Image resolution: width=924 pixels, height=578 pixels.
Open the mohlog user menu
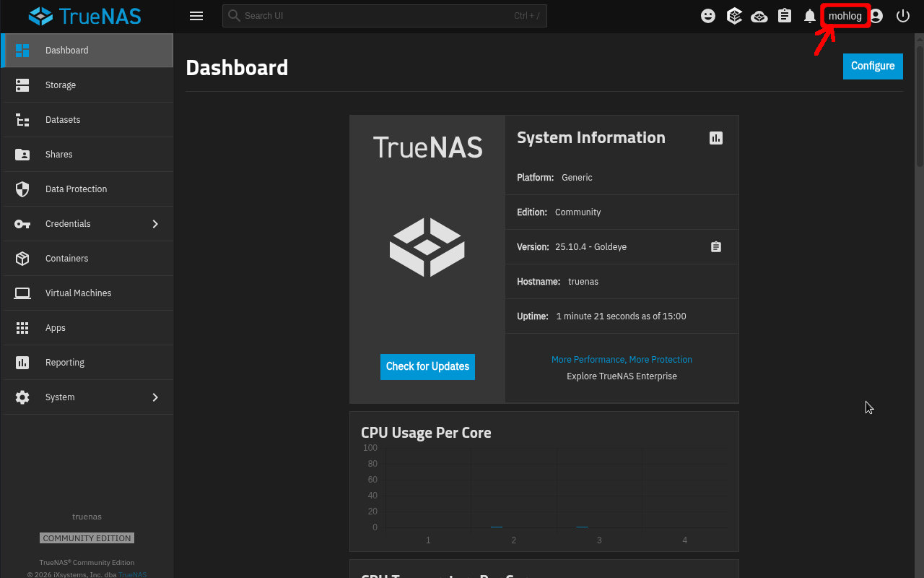coord(845,16)
